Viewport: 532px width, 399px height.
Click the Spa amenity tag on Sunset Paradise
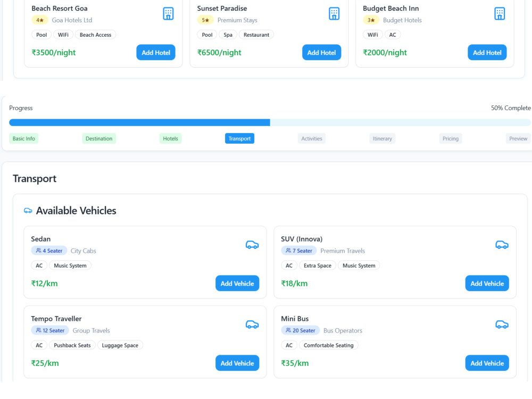[x=228, y=35]
